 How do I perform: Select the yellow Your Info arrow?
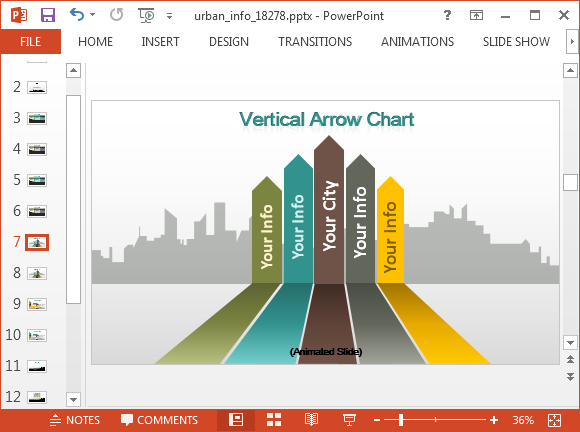pos(390,230)
